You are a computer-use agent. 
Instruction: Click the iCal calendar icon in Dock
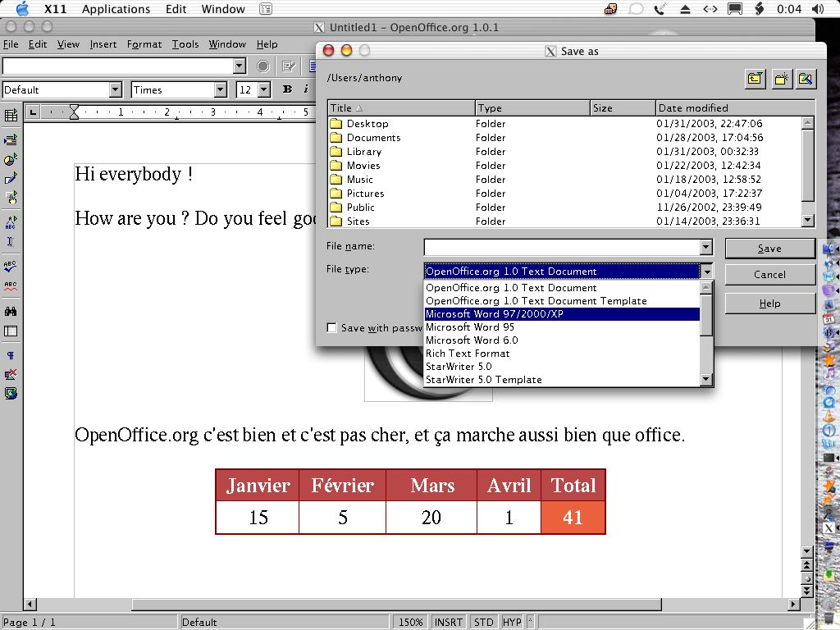click(829, 319)
